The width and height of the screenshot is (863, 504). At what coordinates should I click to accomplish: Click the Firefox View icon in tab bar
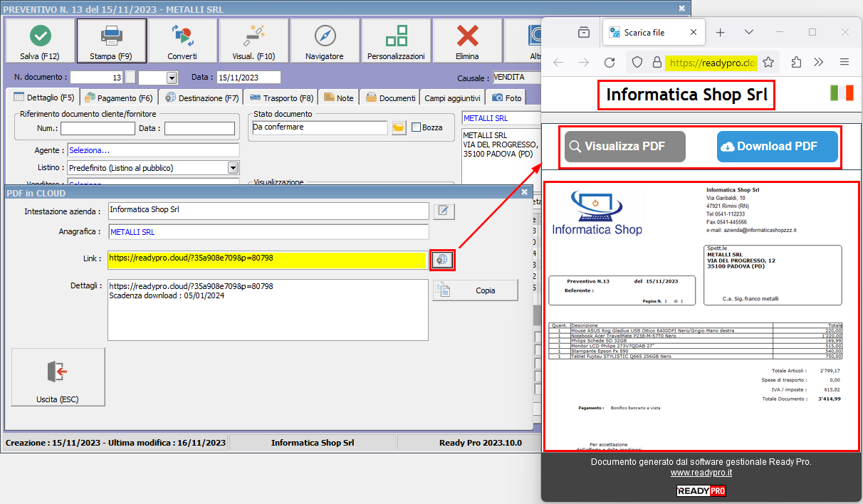pos(584,32)
